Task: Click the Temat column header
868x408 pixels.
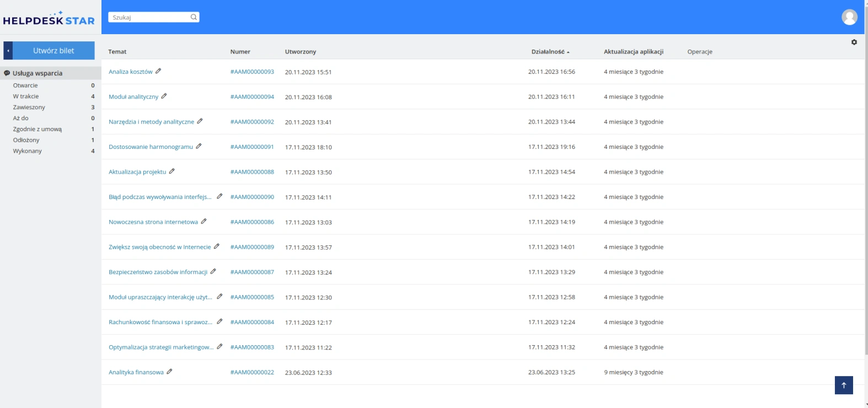Action: 117,52
